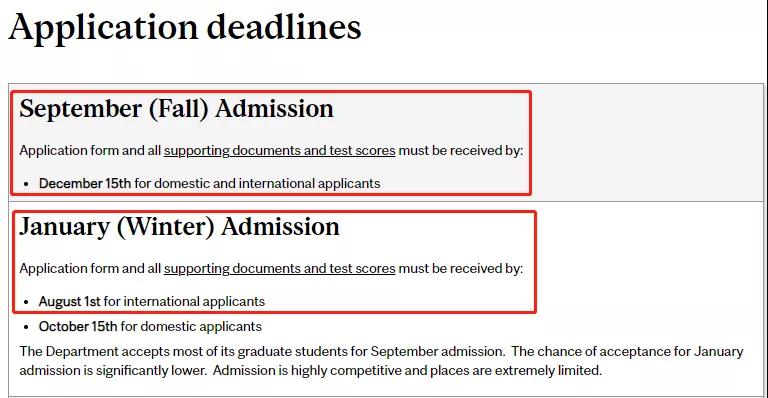The height and width of the screenshot is (398, 768).
Task: Click the bullet before August 1st
Action: [x=26, y=303]
